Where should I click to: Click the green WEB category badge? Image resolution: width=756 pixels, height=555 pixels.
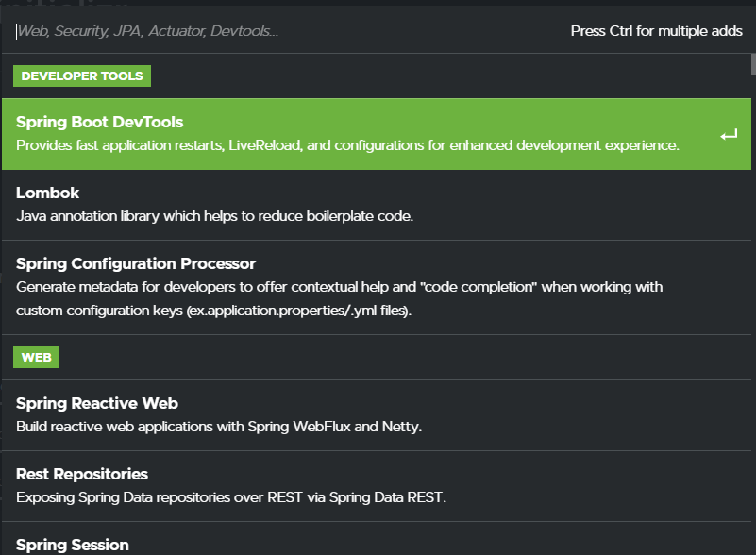coord(36,357)
